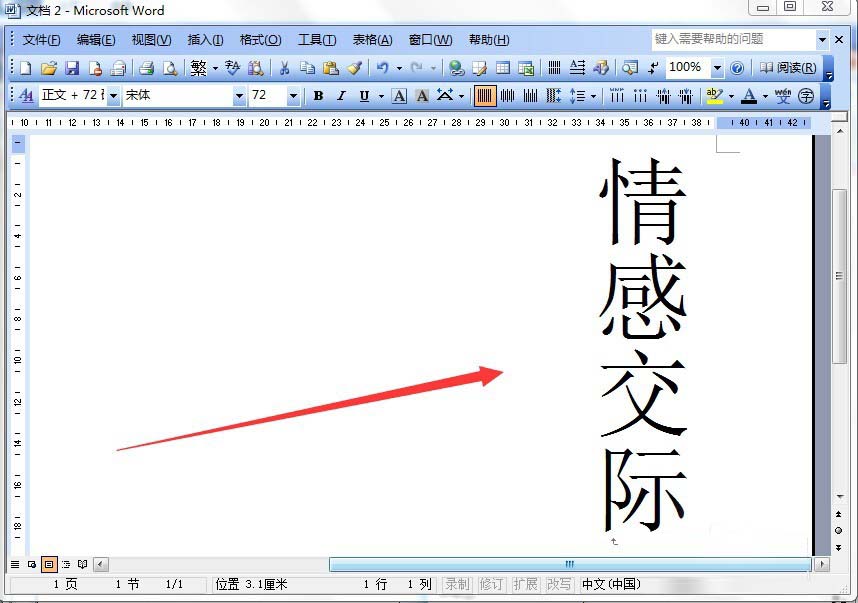Open the 视图(V) menu

152,39
